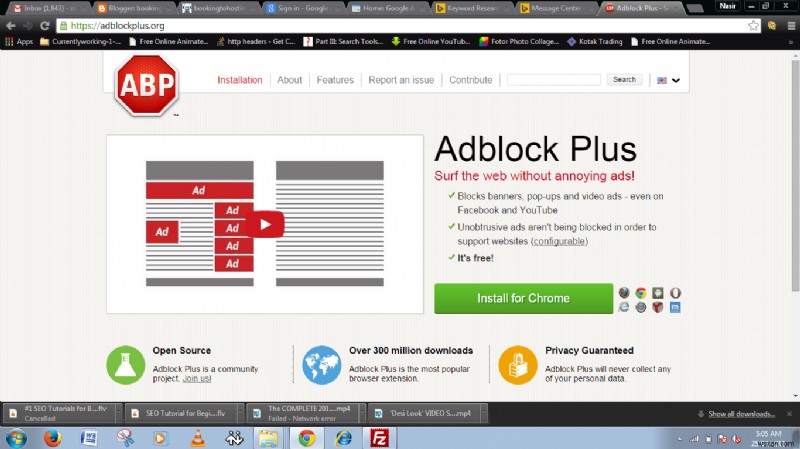
Task: Open the Snipping Tool from the taskbar
Action: (125, 438)
